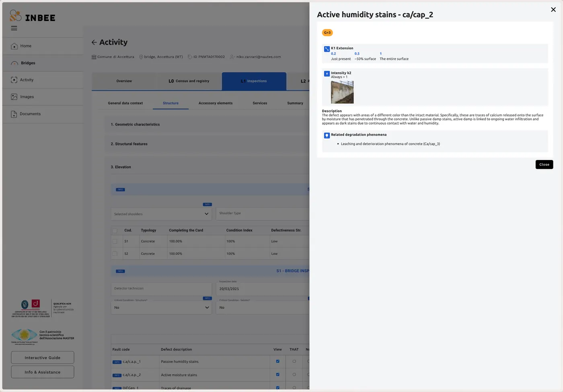
Task: Expand section 1. Geometric characteristics
Action: 207,125
